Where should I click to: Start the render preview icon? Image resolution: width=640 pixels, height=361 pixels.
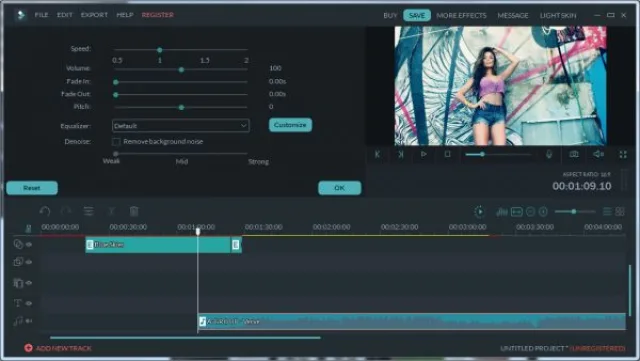click(x=480, y=212)
